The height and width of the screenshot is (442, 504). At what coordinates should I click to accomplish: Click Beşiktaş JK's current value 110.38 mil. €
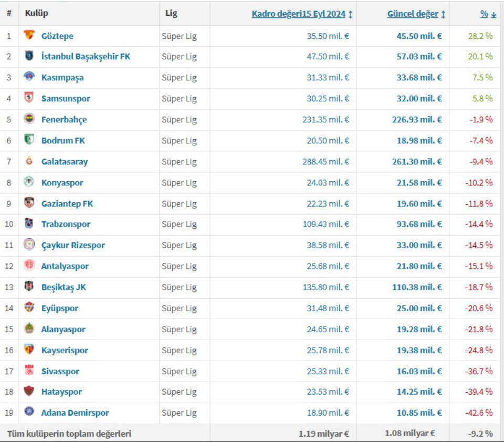[417, 287]
